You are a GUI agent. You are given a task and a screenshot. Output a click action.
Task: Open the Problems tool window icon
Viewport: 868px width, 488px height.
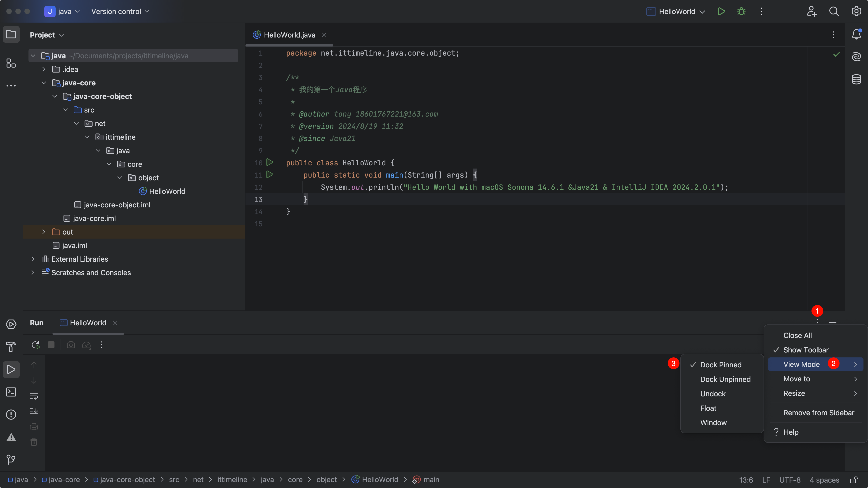[11, 415]
